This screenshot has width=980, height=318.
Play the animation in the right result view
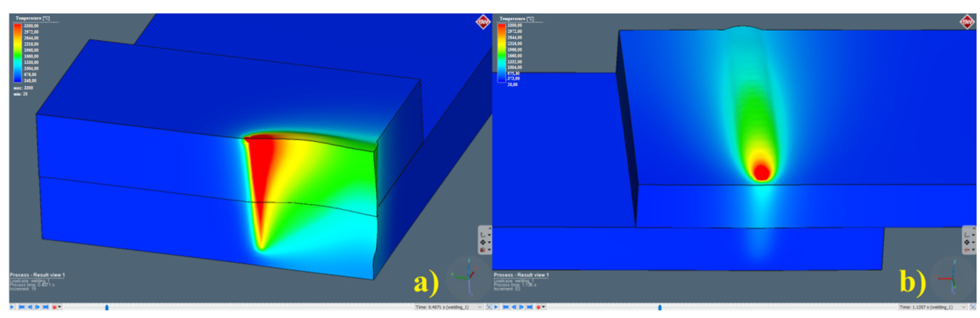pos(496,307)
